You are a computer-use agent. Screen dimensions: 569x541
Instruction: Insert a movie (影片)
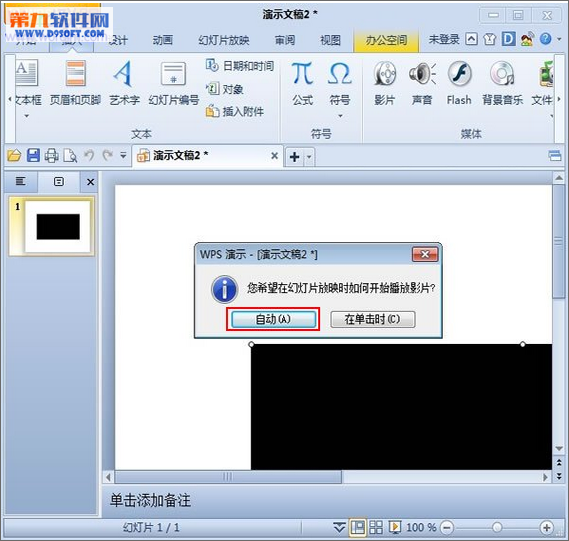(385, 83)
